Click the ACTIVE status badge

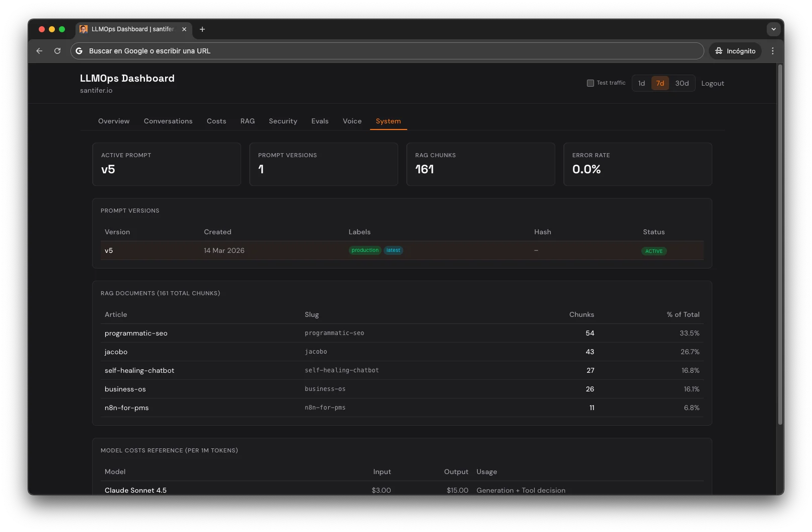(x=654, y=251)
